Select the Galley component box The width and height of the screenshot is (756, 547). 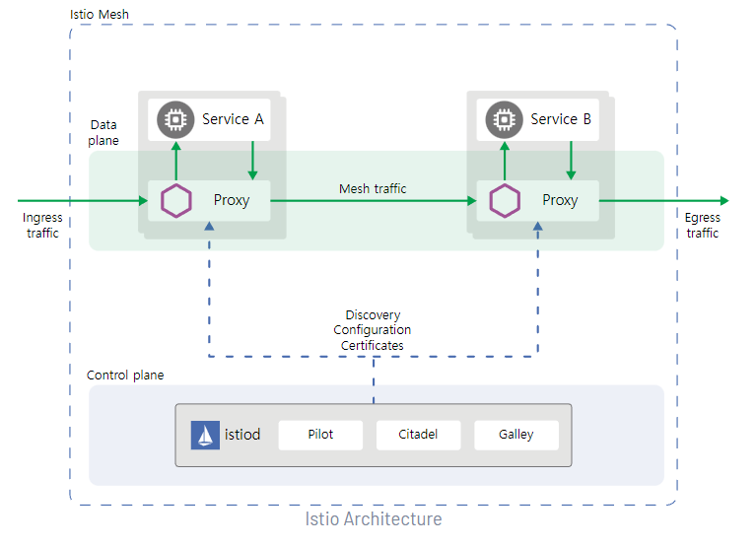click(516, 436)
